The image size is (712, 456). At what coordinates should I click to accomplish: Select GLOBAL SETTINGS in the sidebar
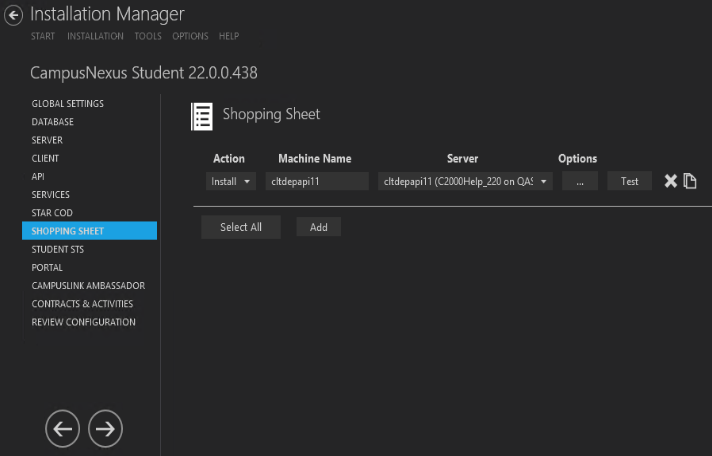click(68, 104)
